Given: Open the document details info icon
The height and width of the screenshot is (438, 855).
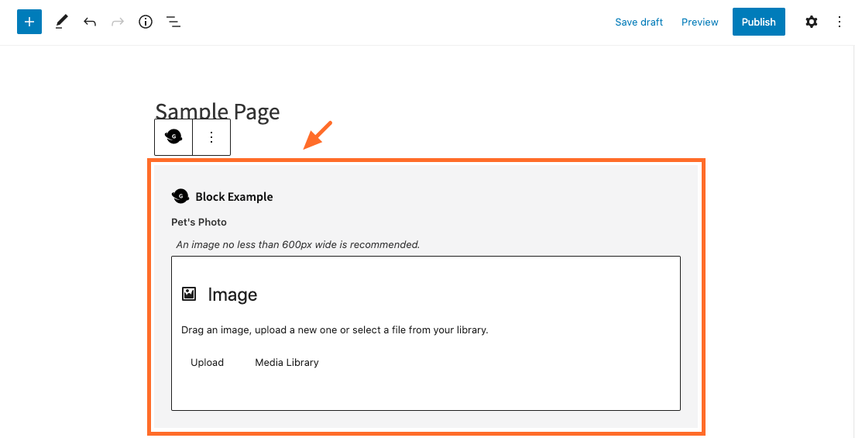Looking at the screenshot, I should [x=145, y=22].
